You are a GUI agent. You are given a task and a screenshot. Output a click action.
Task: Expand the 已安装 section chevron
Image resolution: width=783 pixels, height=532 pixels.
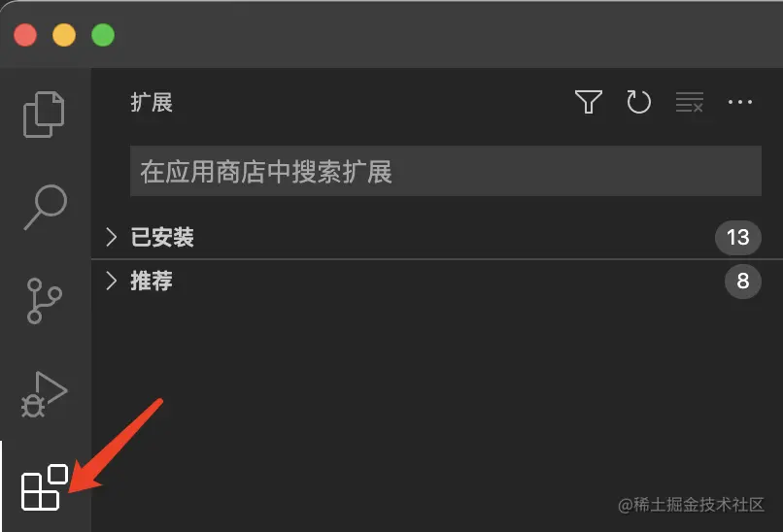pos(112,237)
